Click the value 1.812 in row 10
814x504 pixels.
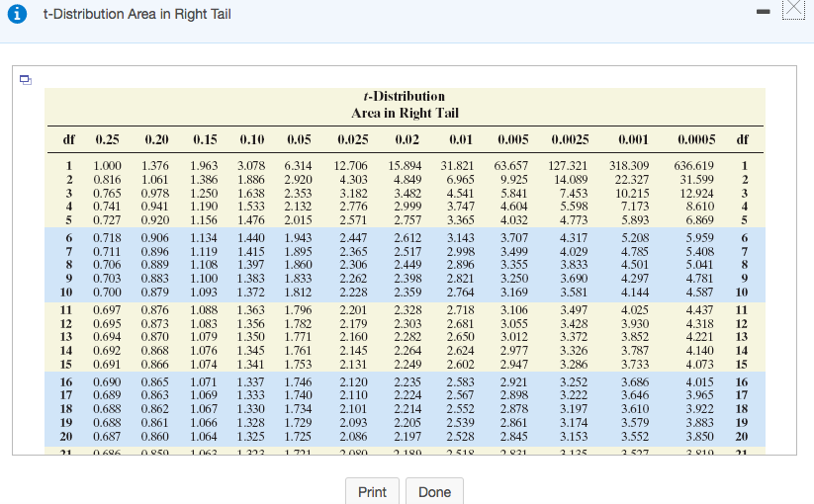(299, 294)
